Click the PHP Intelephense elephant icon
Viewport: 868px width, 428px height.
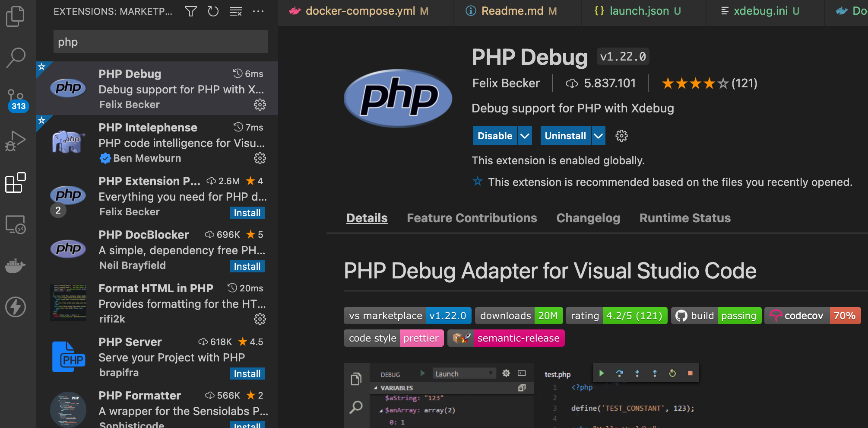(x=68, y=142)
